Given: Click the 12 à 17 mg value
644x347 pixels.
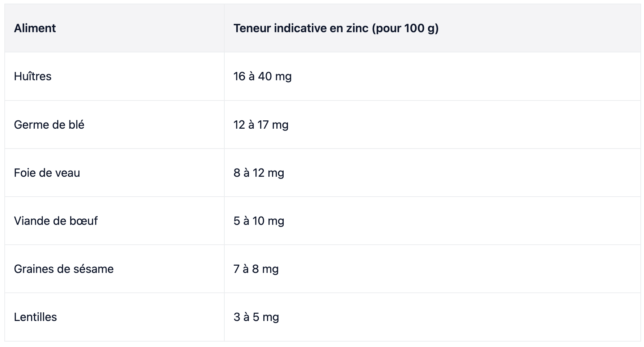Looking at the screenshot, I should (261, 125).
